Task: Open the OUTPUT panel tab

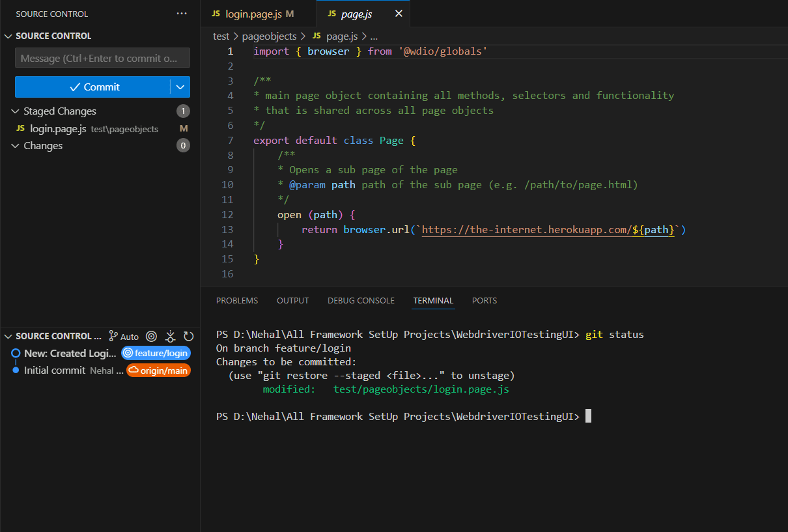Action: click(293, 300)
